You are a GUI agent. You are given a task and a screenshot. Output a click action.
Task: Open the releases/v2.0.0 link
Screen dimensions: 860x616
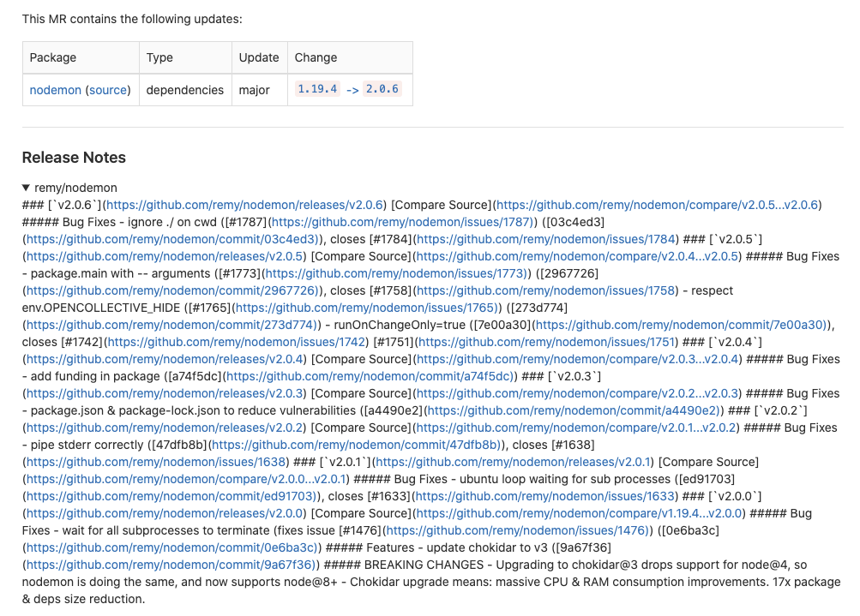pyautogui.click(x=165, y=513)
